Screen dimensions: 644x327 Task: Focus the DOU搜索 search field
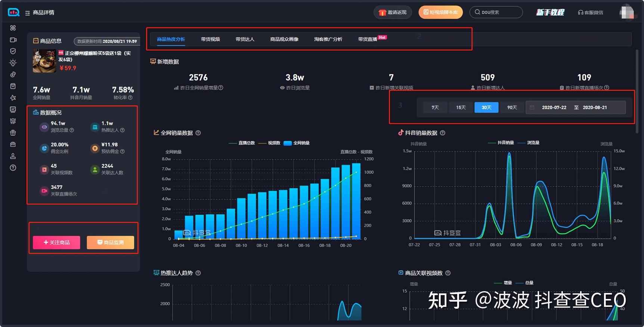click(x=496, y=12)
